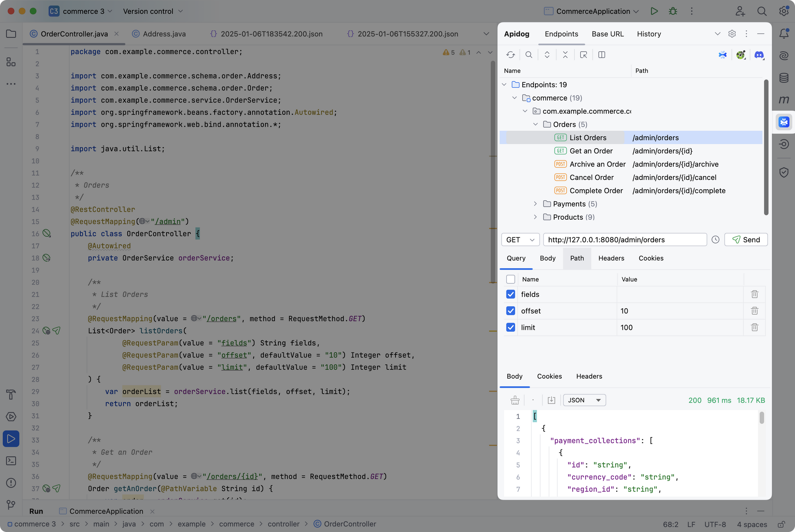Select the Apidog icon in right sidebar
Image resolution: width=795 pixels, height=532 pixels.
click(784, 122)
